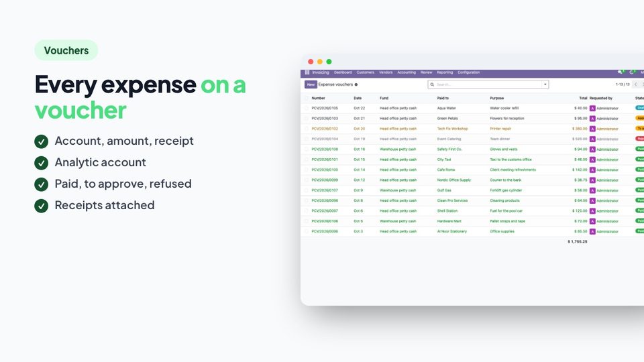
Task: Click Administrator avatar in PCV/2026/0097 row
Action: click(592, 211)
